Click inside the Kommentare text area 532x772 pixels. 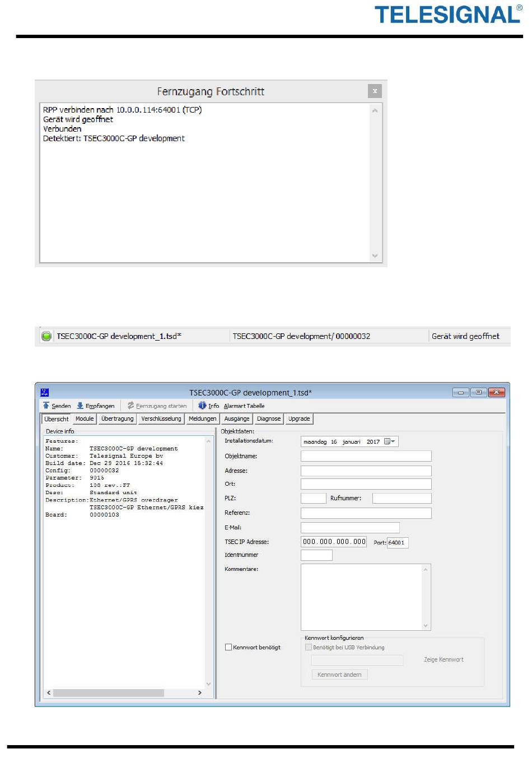tap(362, 597)
